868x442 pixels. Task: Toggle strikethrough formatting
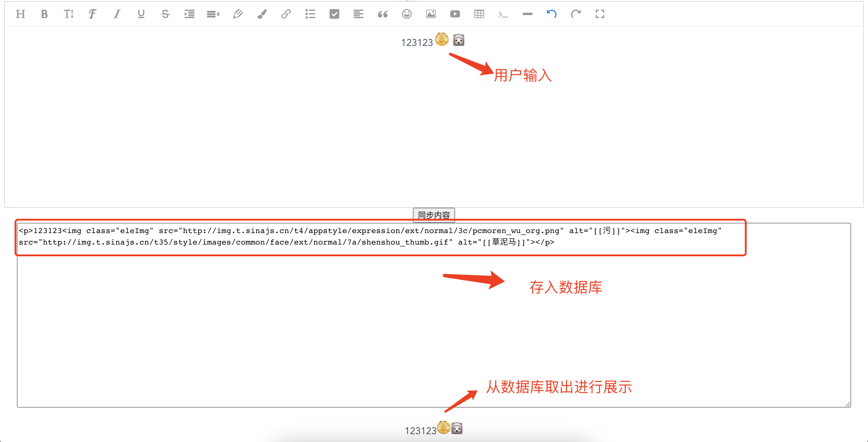(165, 14)
